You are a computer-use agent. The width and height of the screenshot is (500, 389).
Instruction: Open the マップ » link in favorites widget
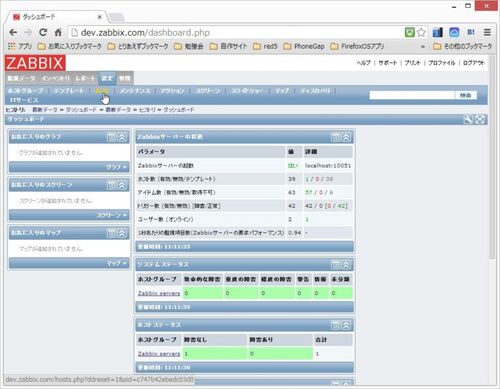pos(117,263)
